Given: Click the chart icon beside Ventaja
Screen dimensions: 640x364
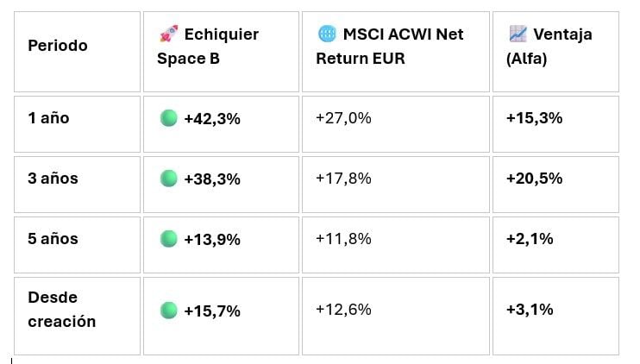Looking at the screenshot, I should [x=518, y=34].
